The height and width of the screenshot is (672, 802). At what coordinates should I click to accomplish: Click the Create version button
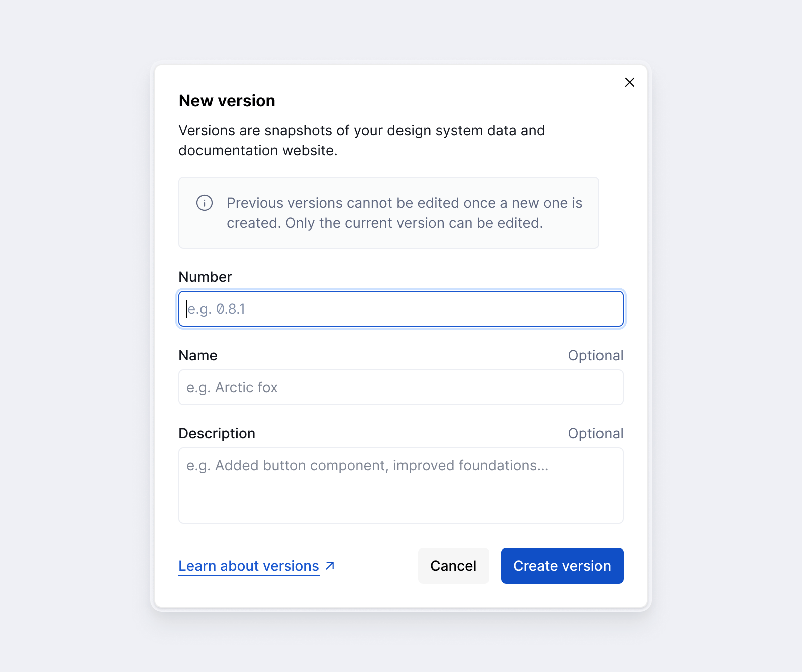tap(561, 565)
